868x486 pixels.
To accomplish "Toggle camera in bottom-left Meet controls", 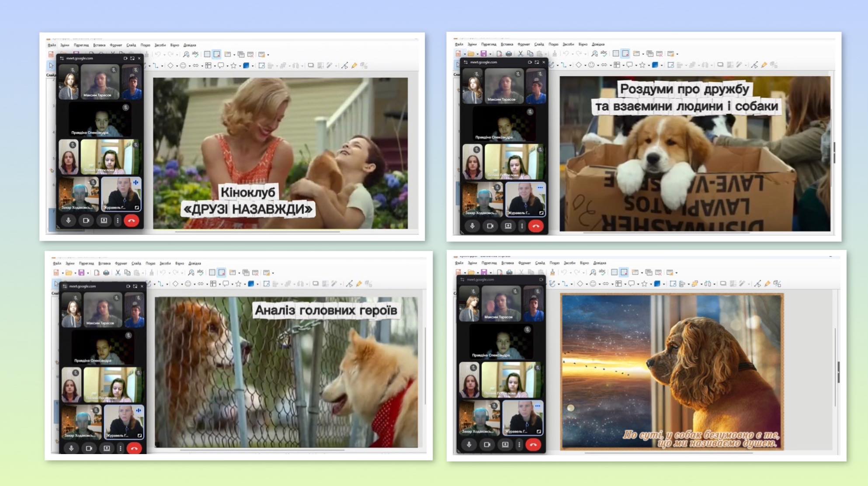I will [x=89, y=448].
